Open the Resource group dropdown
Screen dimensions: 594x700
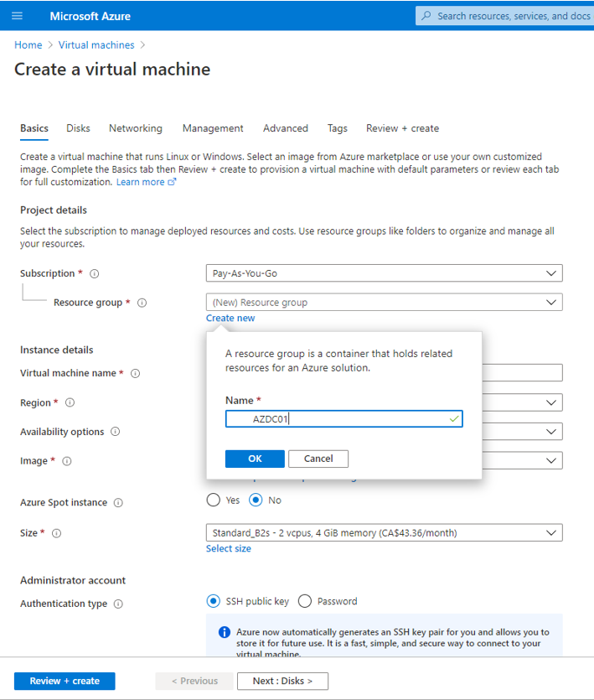pyautogui.click(x=385, y=303)
